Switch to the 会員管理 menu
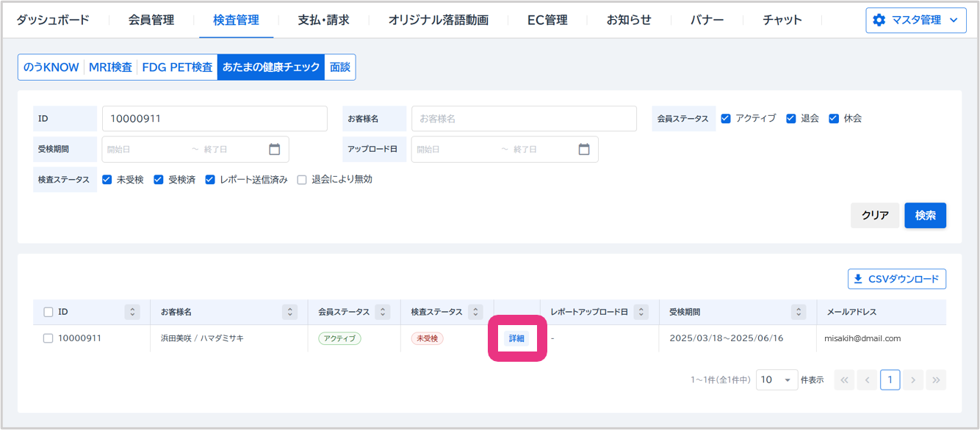The height and width of the screenshot is (430, 980). pos(151,20)
